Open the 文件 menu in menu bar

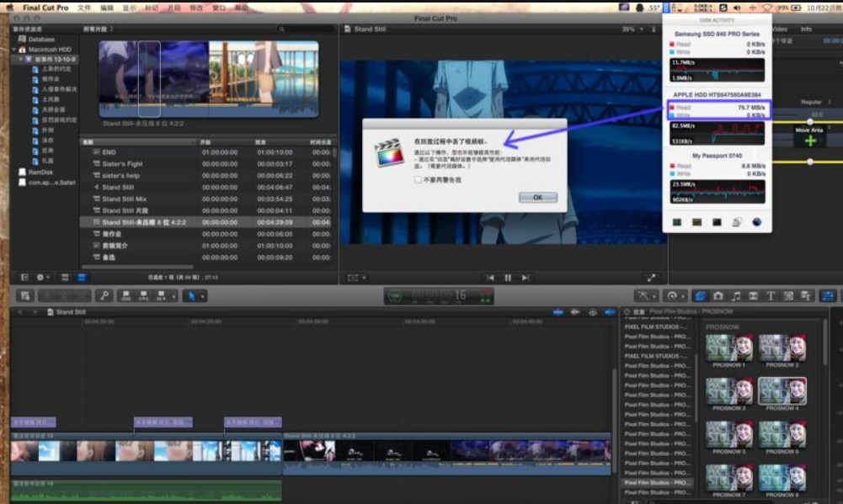pos(84,7)
